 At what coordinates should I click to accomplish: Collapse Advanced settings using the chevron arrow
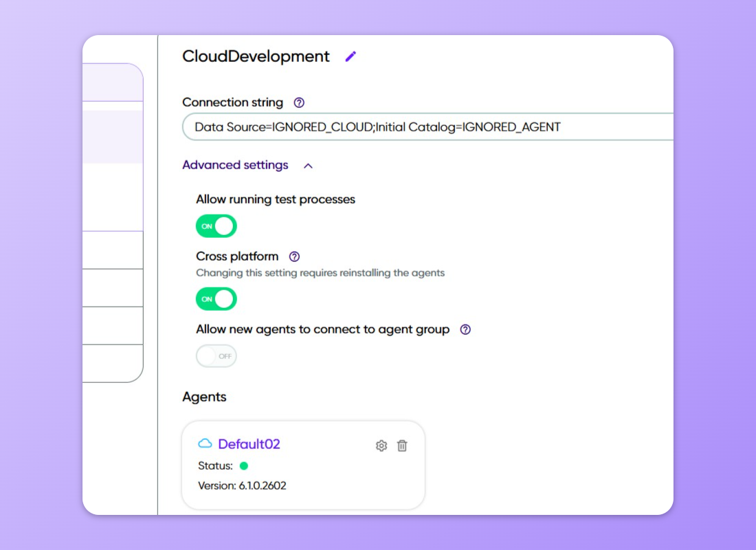[309, 166]
